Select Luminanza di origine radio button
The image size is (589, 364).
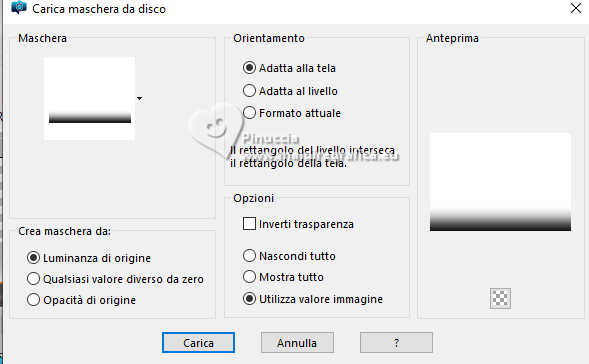pyautogui.click(x=33, y=258)
